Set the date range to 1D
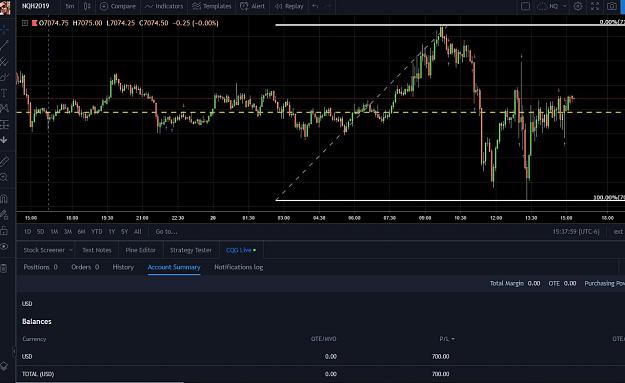This screenshot has width=625, height=383. point(28,232)
